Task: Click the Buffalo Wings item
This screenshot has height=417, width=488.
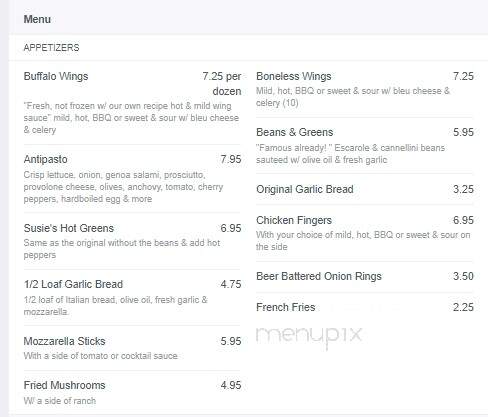Action: click(x=56, y=76)
